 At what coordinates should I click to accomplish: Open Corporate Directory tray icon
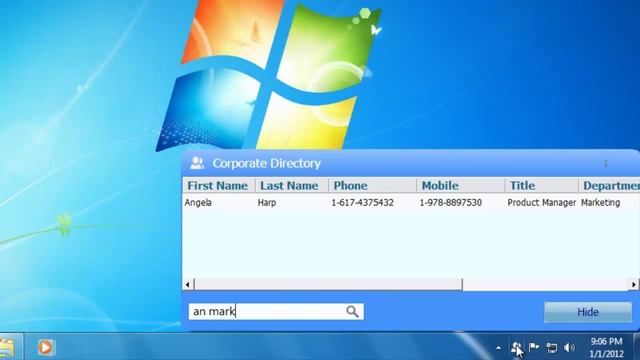pyautogui.click(x=516, y=347)
